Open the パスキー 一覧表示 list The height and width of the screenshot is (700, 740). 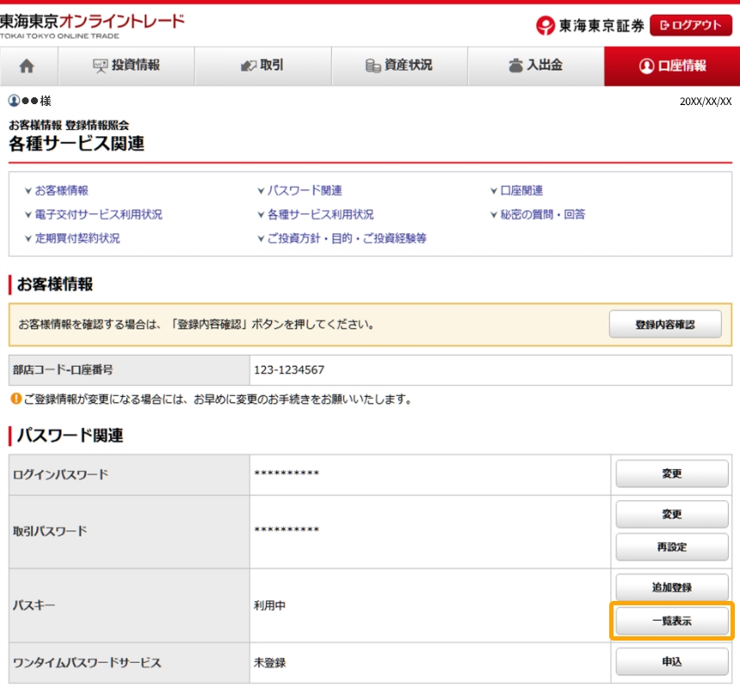coord(671,621)
